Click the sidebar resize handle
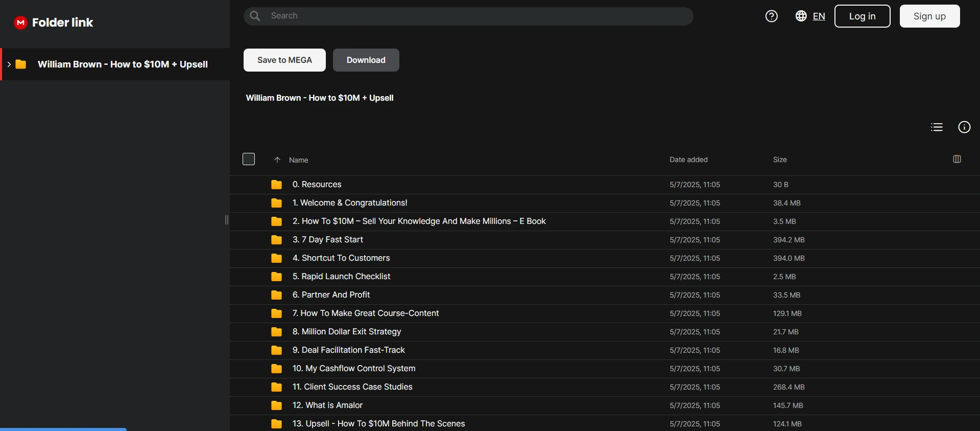Screen dimensions: 980x431 point(227,220)
